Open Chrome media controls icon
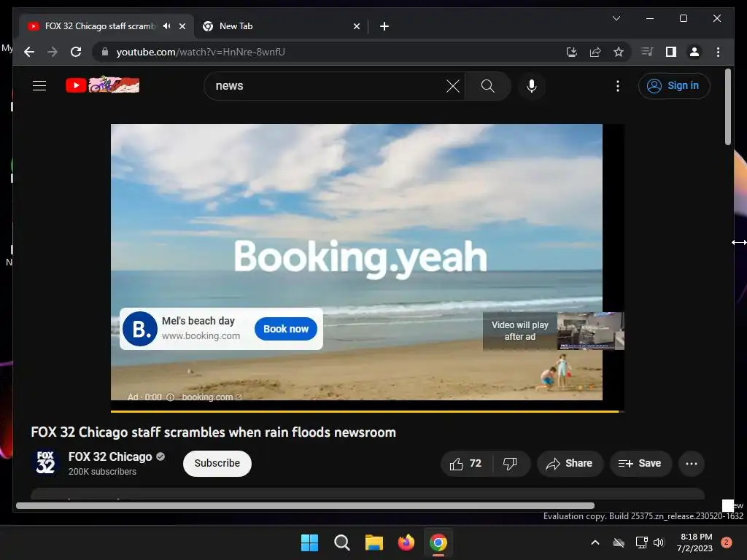The image size is (747, 560). pyautogui.click(x=647, y=52)
